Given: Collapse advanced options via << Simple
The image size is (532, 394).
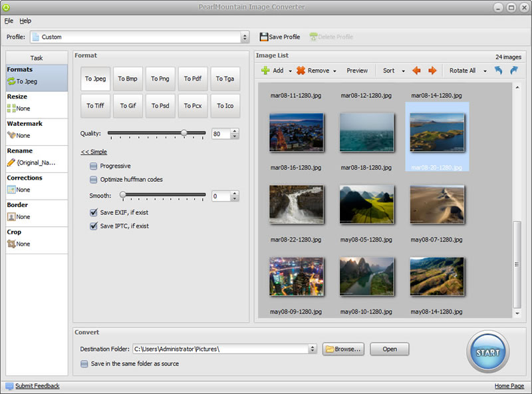Looking at the screenshot, I should (x=94, y=152).
